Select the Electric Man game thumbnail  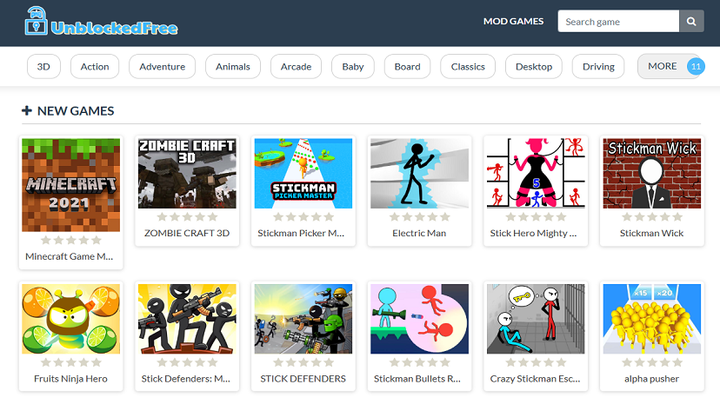point(420,173)
